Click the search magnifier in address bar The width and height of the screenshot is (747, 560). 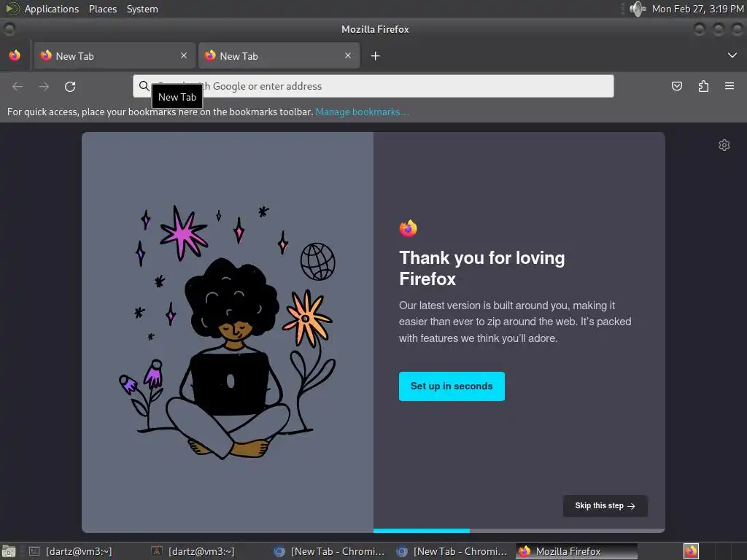coord(144,86)
